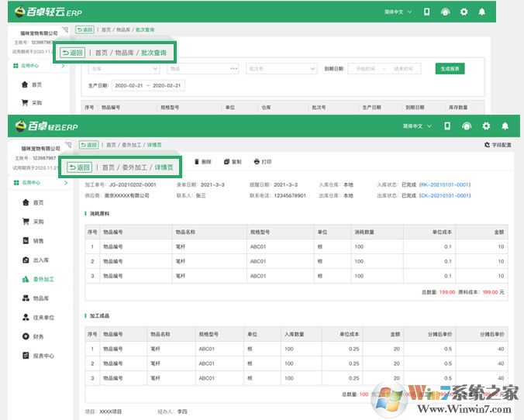Screen dimensions: 524x420
Task: Click the 生产日期 date range field
Action: tap(147, 85)
